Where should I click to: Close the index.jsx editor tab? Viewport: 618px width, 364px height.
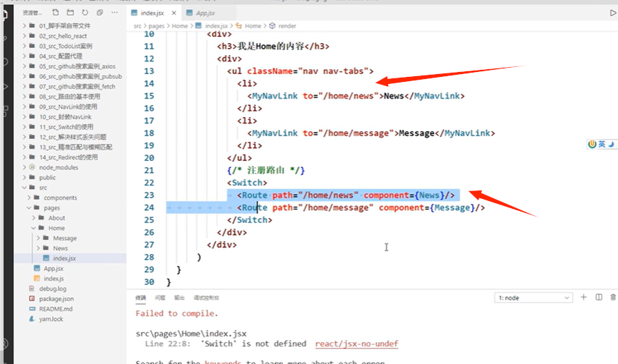[174, 13]
